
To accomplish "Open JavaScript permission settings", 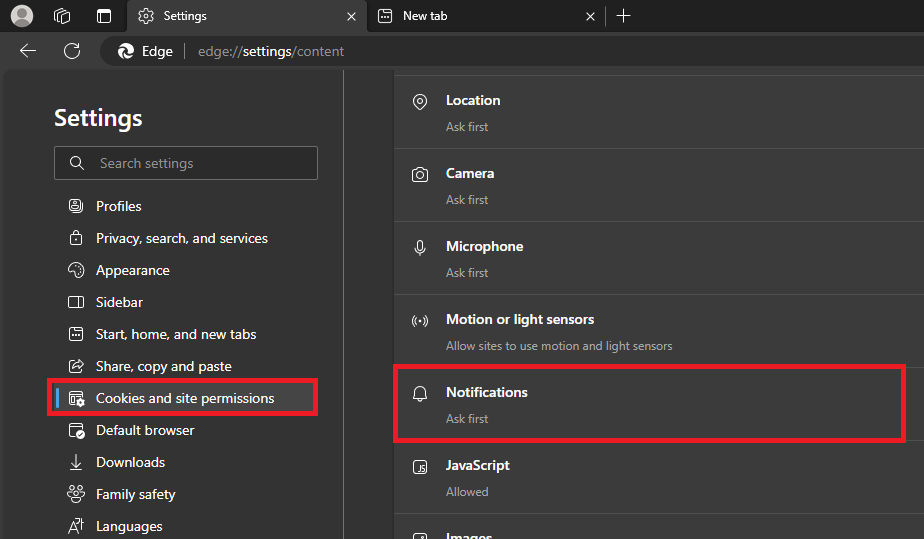I will (659, 477).
